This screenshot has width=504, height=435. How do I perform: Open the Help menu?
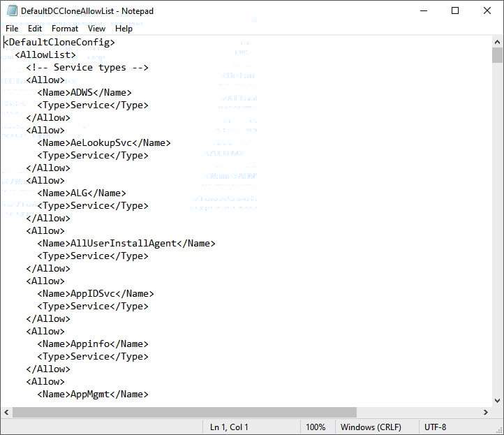pyautogui.click(x=124, y=29)
